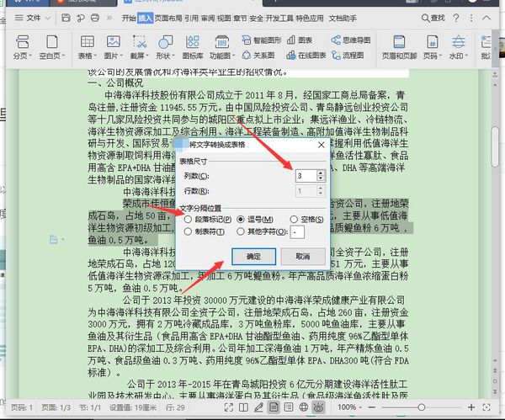Confirm the dialog with 确定

point(254,257)
